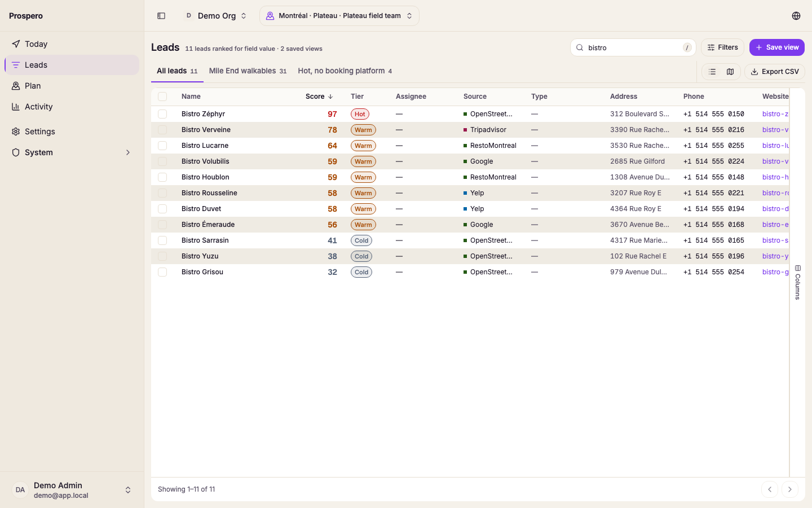Open Bistro Yuzu website link
The height and width of the screenshot is (508, 812).
click(775, 256)
